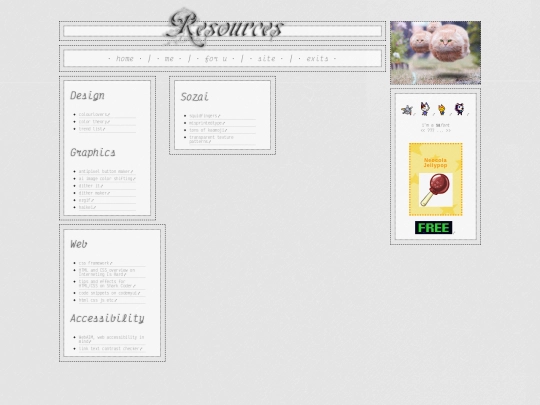Open code snippets on codemyui link
540x405 pixels.
pyautogui.click(x=109, y=293)
